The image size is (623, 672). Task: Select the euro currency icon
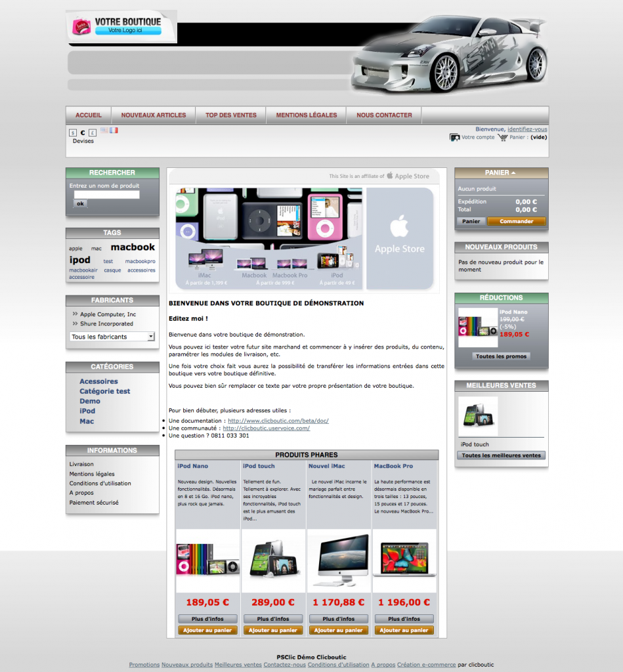83,133
